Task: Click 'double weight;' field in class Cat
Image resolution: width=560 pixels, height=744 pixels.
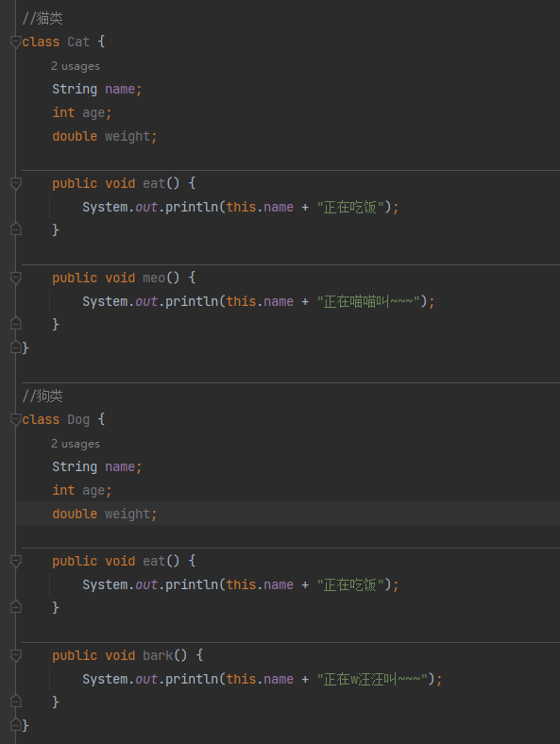Action: pos(105,137)
